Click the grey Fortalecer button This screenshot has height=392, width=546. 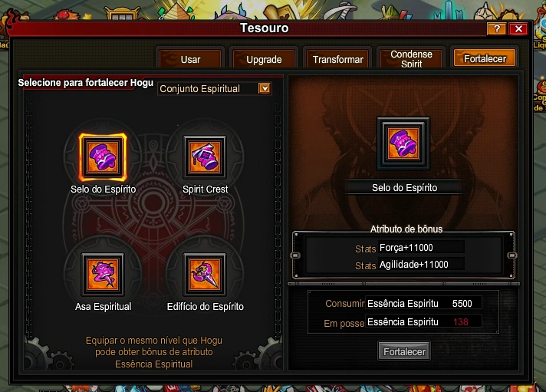pyautogui.click(x=404, y=351)
